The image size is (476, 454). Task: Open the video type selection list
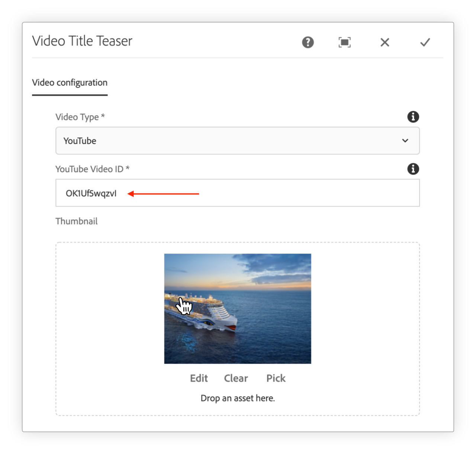(238, 141)
